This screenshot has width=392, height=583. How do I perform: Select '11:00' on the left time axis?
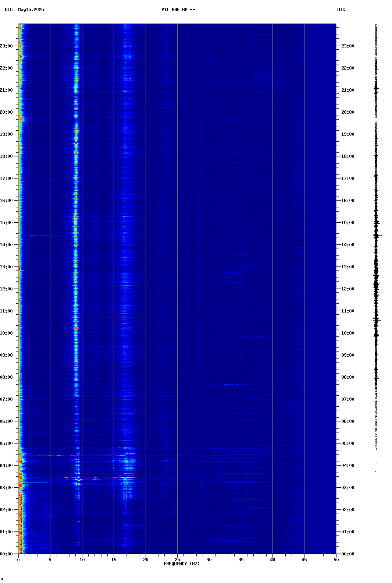click(x=6, y=311)
